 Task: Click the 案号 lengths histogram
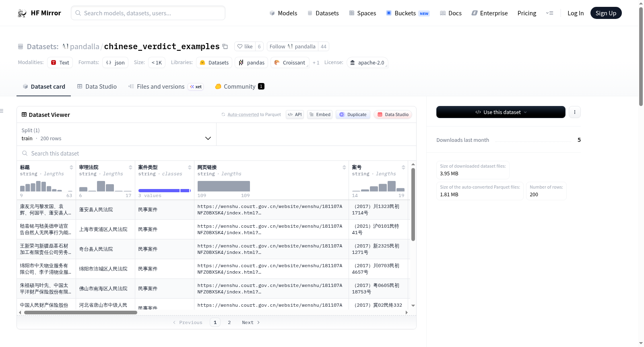(378, 186)
